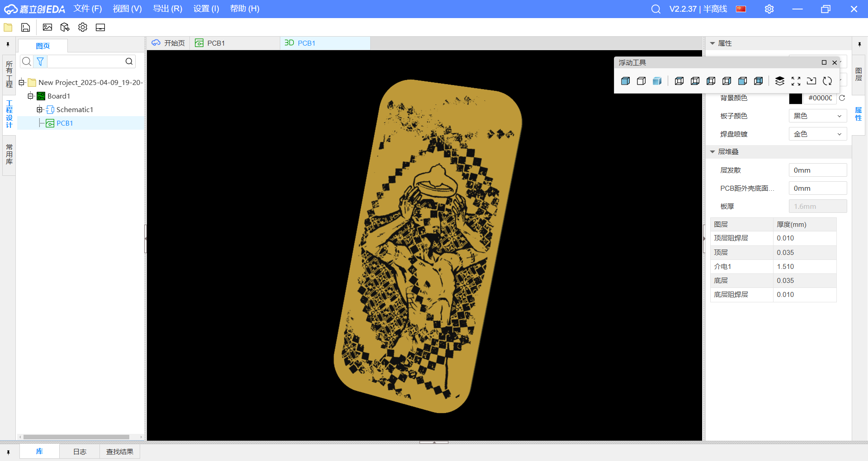Click the black background color swatch
Image resolution: width=868 pixels, height=461 pixels.
point(796,98)
